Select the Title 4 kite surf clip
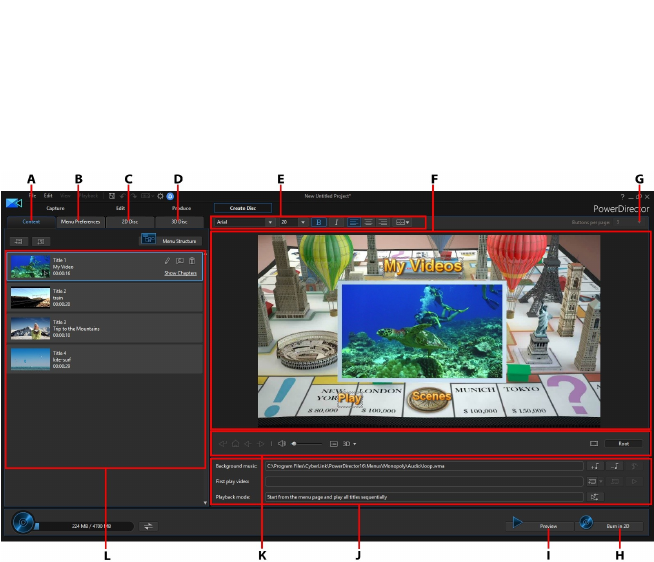The width and height of the screenshot is (654, 562). (105, 359)
